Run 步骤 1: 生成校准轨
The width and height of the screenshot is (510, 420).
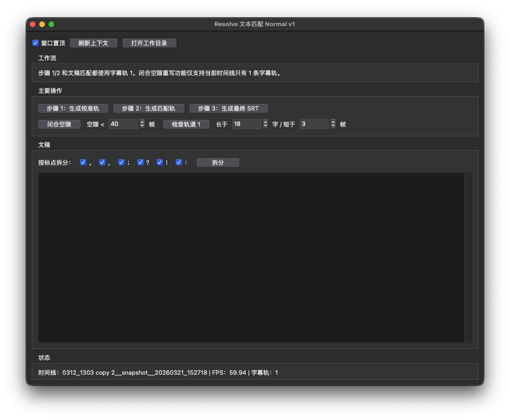click(73, 108)
